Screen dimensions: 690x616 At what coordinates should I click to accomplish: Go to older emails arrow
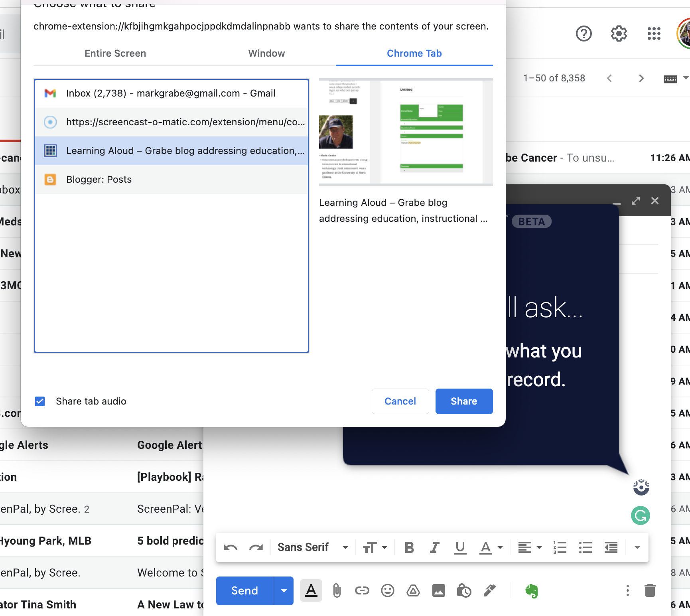(641, 78)
